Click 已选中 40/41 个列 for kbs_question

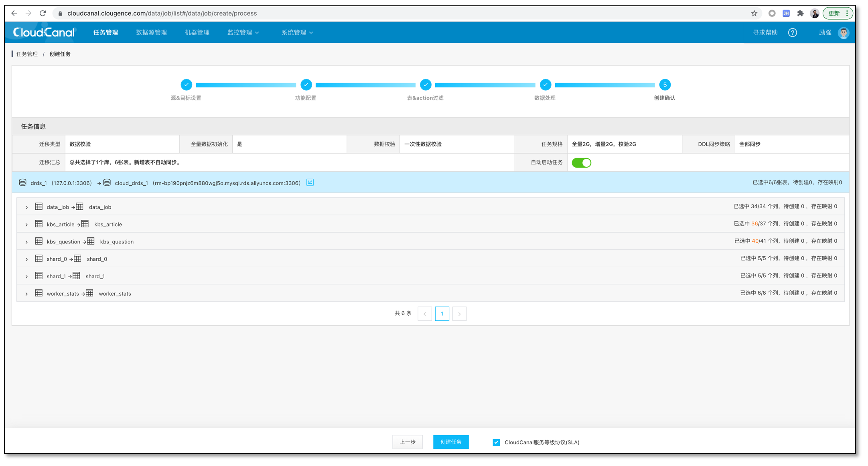click(756, 241)
